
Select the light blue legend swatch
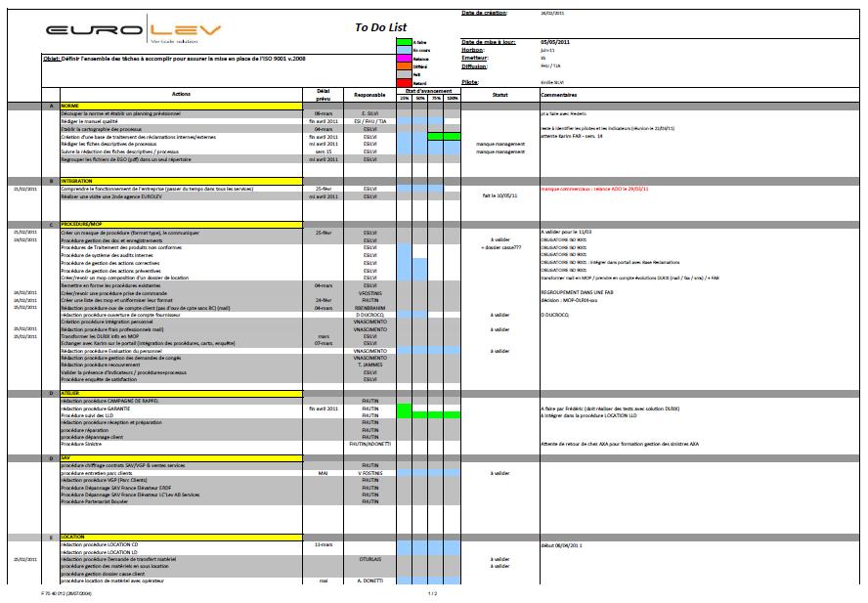coord(404,50)
